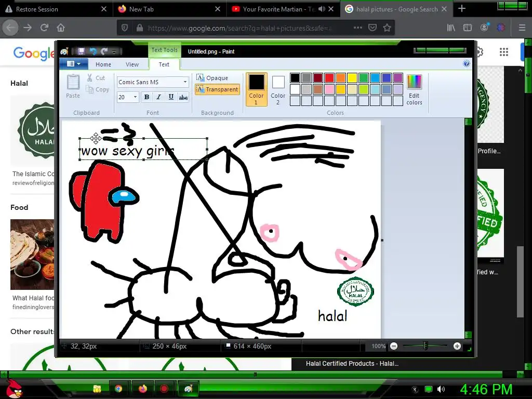This screenshot has height=399, width=532.
Task: Click the Paste clipboard icon in Paint
Action: pos(73,83)
